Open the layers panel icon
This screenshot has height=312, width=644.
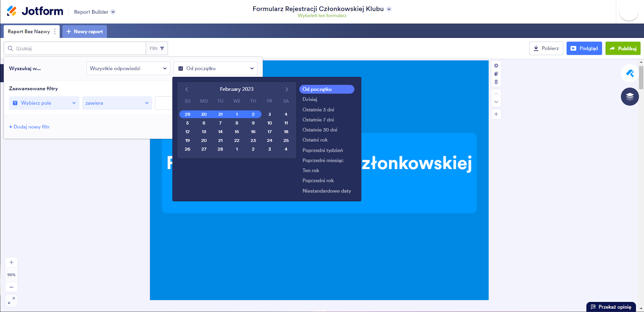630,97
